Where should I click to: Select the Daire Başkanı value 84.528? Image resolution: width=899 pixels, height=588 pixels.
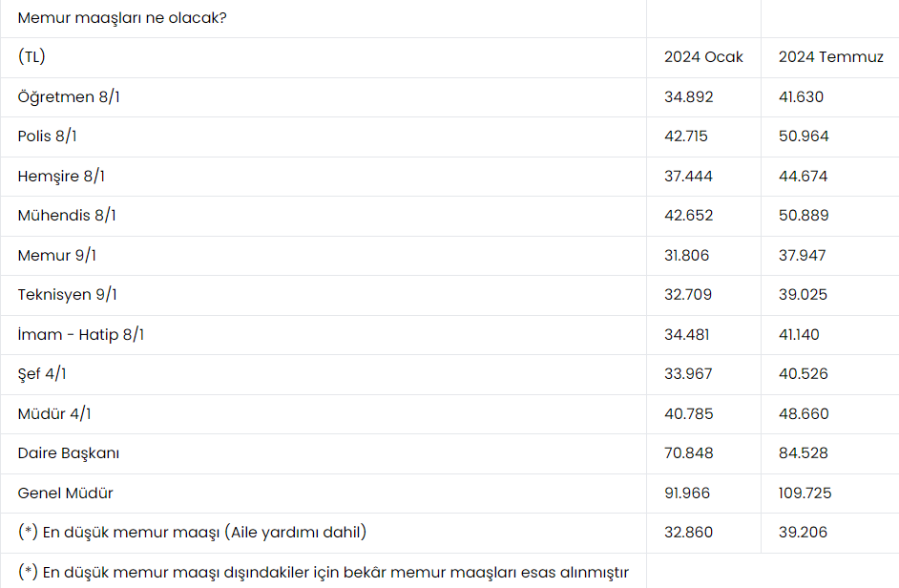click(x=804, y=453)
